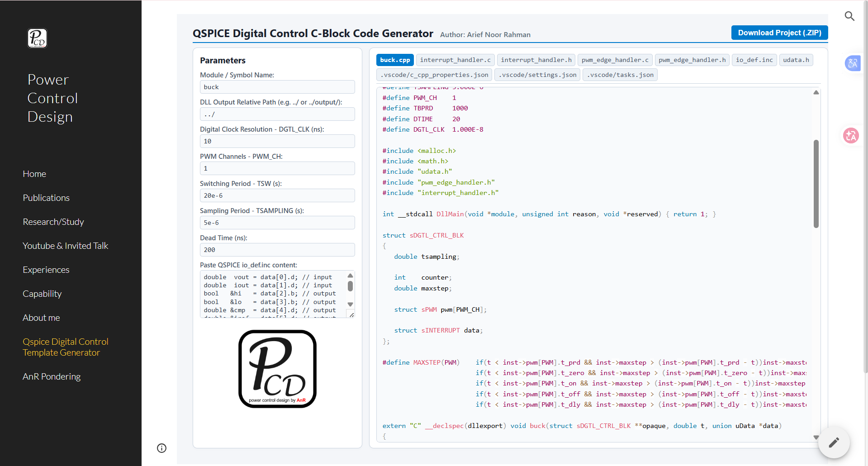Click the '#define DGTL_CLK 1.000E-8' code line

pyautogui.click(x=433, y=129)
